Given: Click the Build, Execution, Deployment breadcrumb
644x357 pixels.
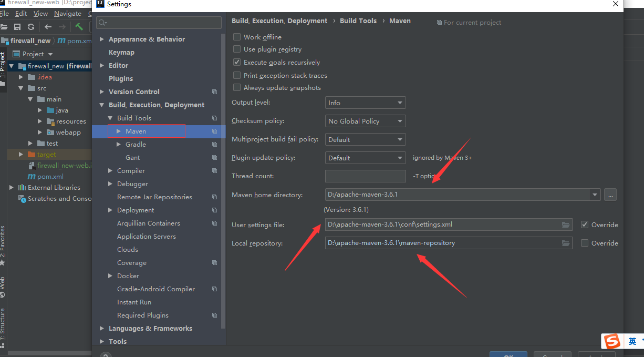Looking at the screenshot, I should click(279, 21).
